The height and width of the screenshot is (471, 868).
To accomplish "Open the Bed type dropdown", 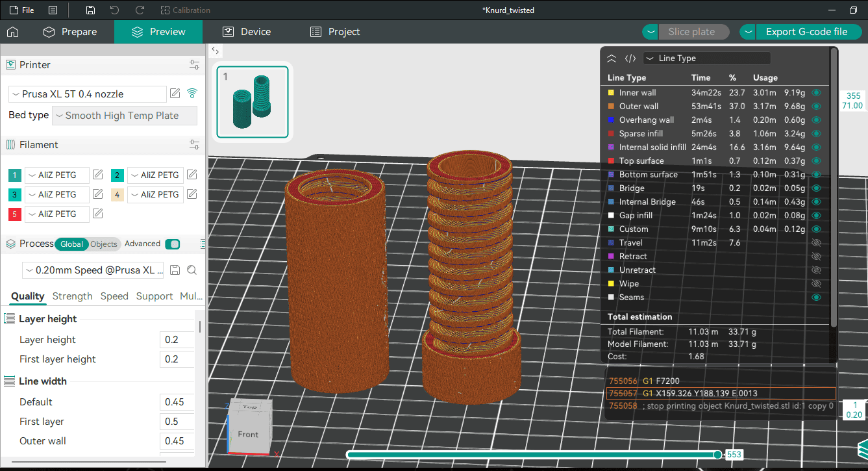I will 124,116.
